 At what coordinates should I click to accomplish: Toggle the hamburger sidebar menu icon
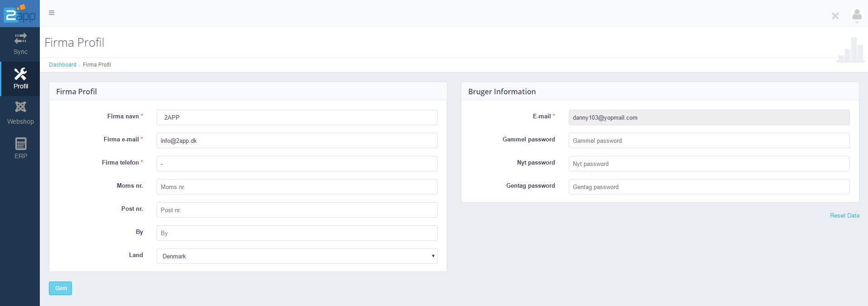pyautogui.click(x=52, y=13)
